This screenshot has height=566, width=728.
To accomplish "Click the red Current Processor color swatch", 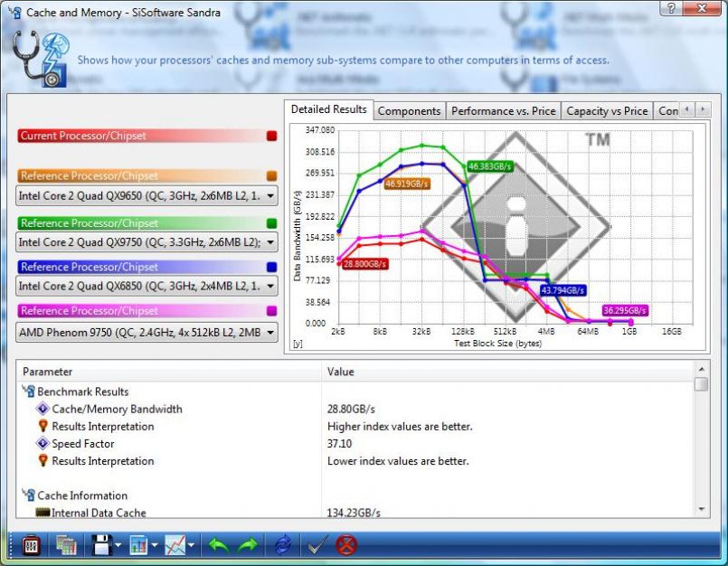I will point(272,136).
